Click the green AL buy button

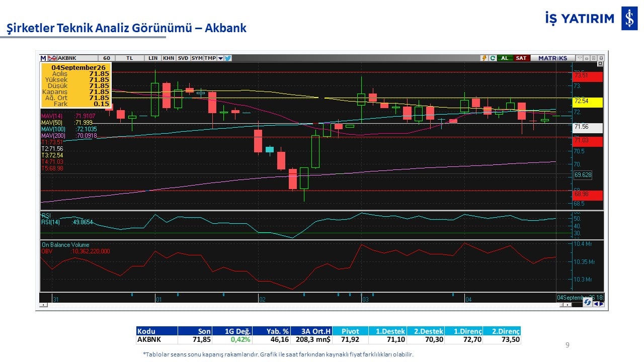tap(505, 58)
